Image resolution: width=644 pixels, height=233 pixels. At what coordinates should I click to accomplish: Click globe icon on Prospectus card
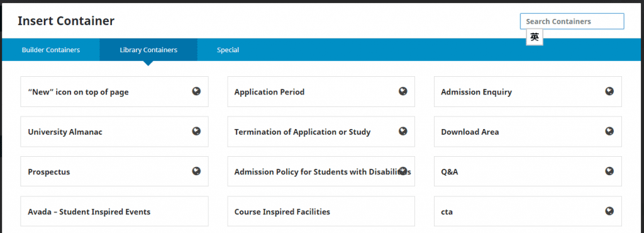196,171
